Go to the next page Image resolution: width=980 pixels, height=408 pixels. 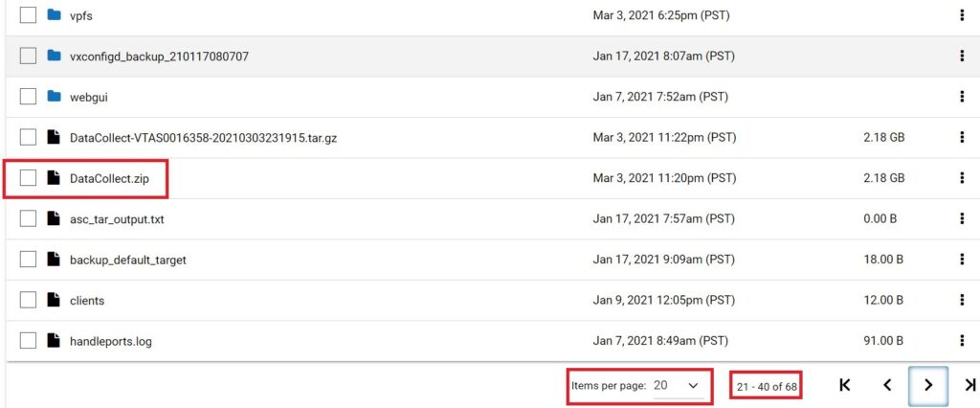tap(928, 385)
